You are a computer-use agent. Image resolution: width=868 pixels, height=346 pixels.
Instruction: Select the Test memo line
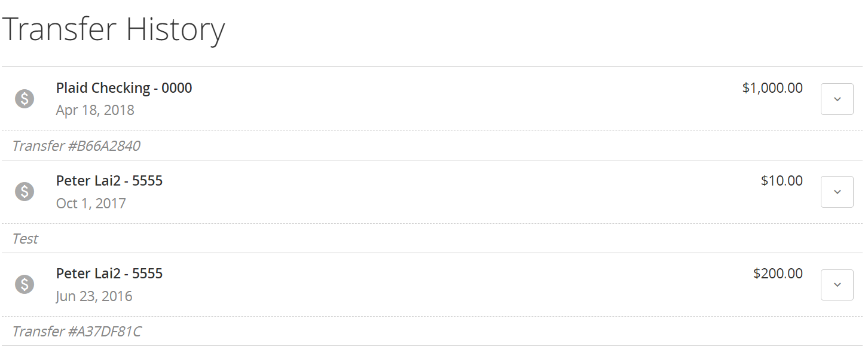(x=25, y=238)
